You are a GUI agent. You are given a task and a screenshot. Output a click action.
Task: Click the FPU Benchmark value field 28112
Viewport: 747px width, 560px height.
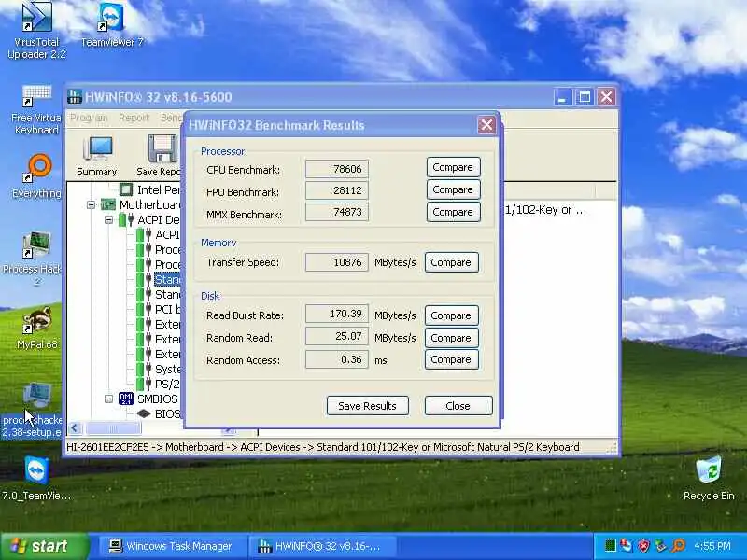pos(337,190)
